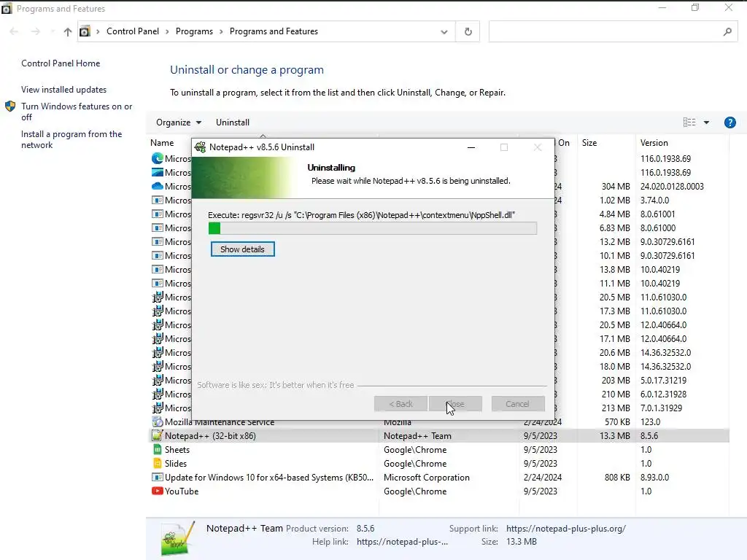Click the Mozilla Maintenance Service icon
The image size is (747, 560).
coord(158,422)
